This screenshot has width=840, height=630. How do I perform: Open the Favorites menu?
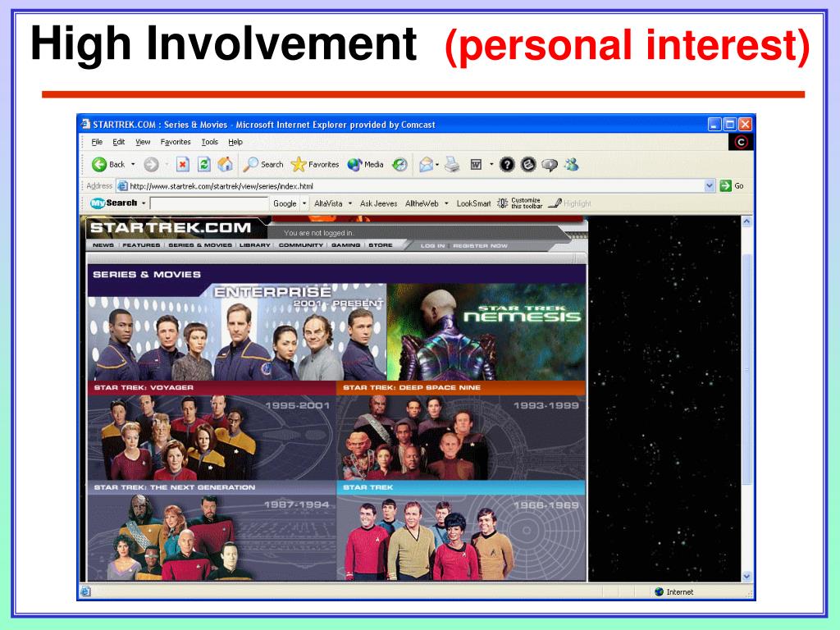click(176, 142)
